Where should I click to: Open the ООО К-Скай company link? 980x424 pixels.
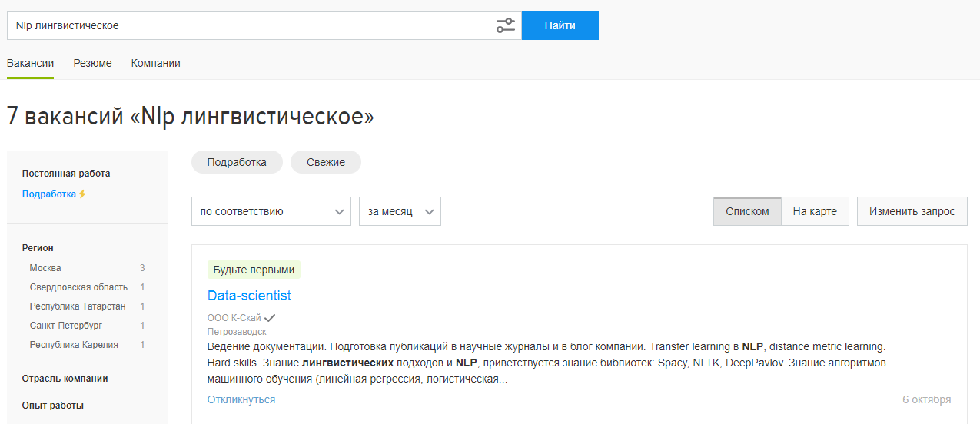coord(234,318)
